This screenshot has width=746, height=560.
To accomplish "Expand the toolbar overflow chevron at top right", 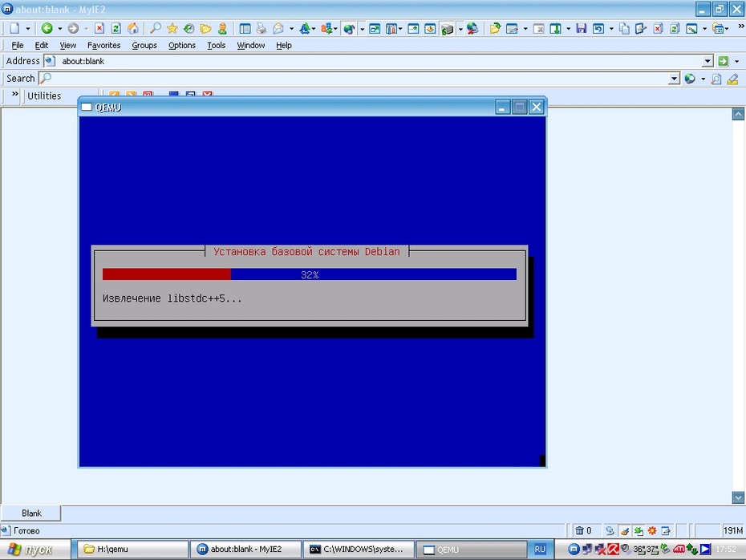I will [x=740, y=26].
